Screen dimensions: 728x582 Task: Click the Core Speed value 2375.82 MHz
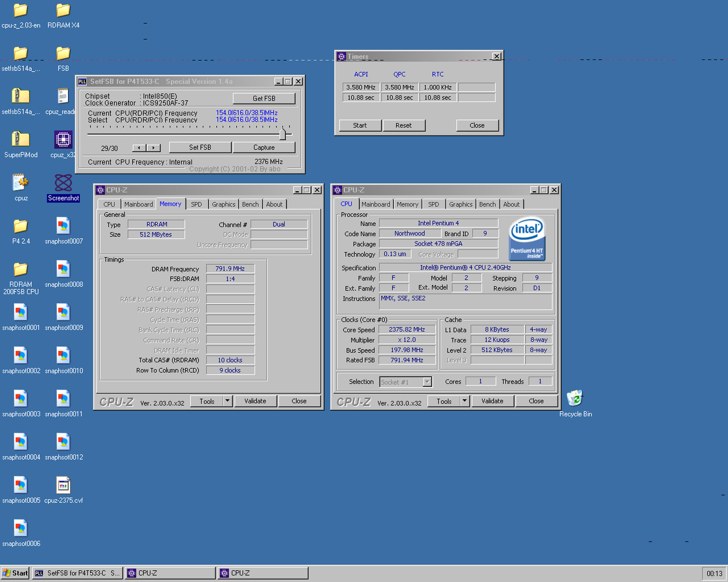click(407, 329)
